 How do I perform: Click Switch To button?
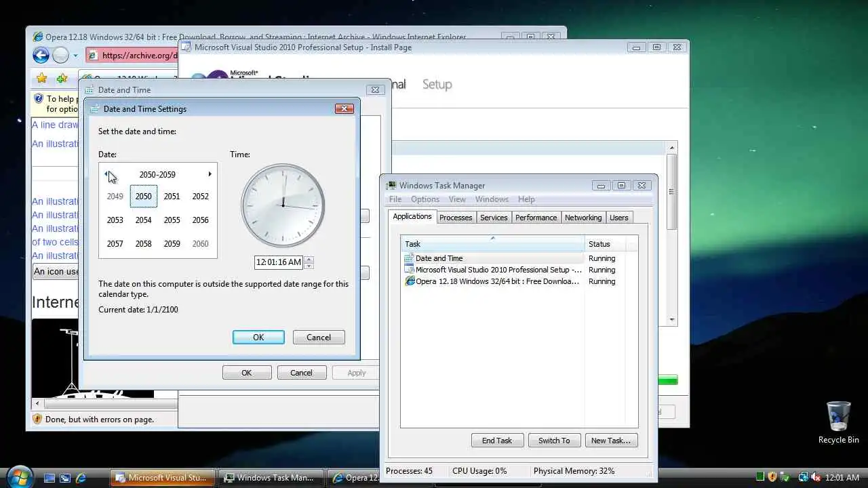(554, 441)
